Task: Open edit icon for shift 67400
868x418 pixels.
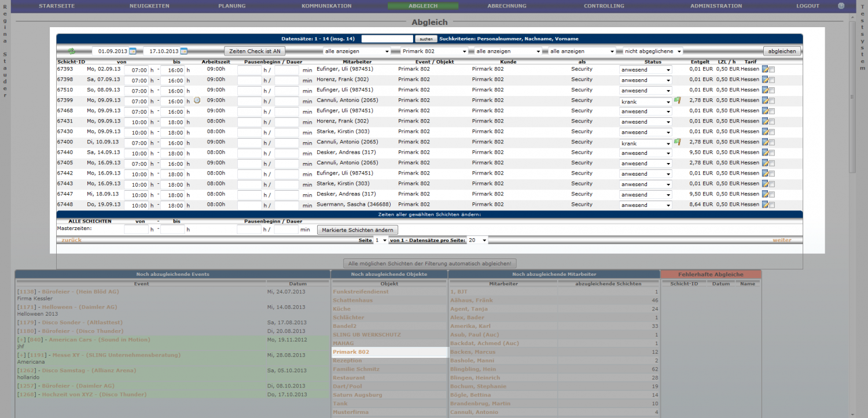Action: click(765, 142)
